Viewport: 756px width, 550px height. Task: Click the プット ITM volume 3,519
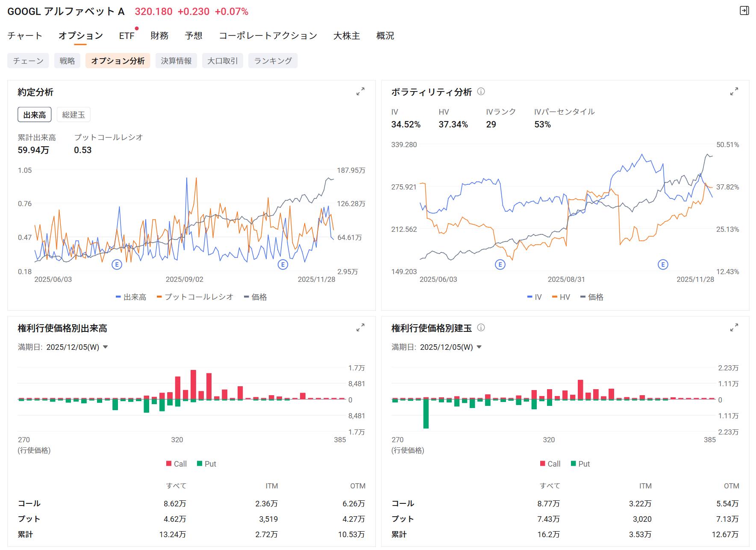click(268, 519)
